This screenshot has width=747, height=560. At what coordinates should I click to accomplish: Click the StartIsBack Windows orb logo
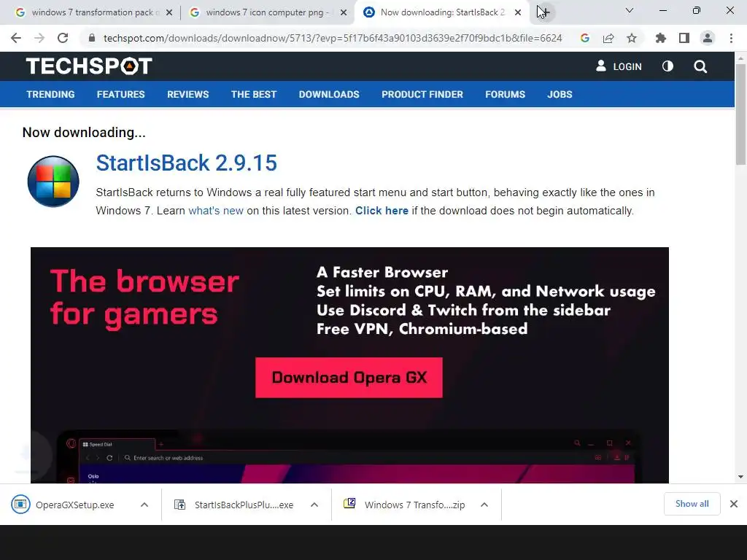[x=53, y=182]
